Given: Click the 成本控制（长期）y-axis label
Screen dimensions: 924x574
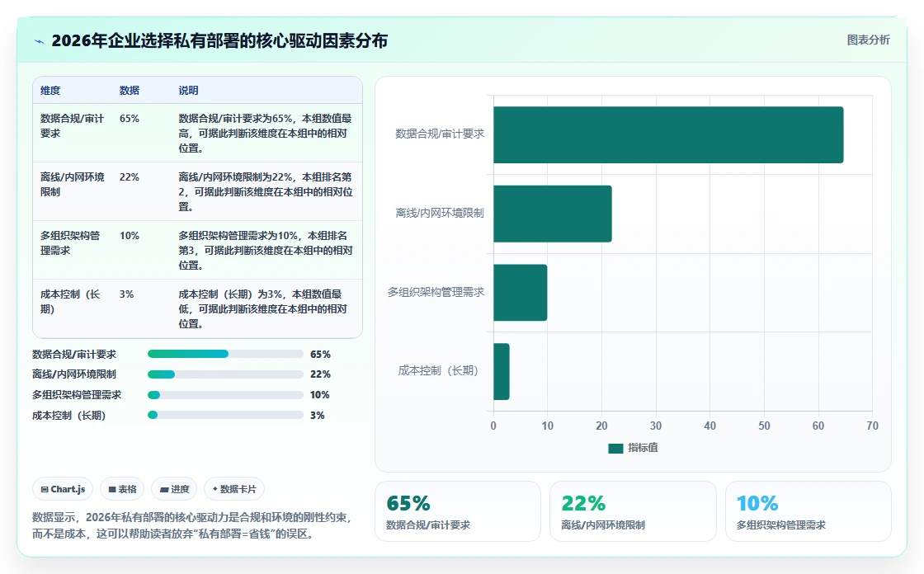Looking at the screenshot, I should [438, 370].
